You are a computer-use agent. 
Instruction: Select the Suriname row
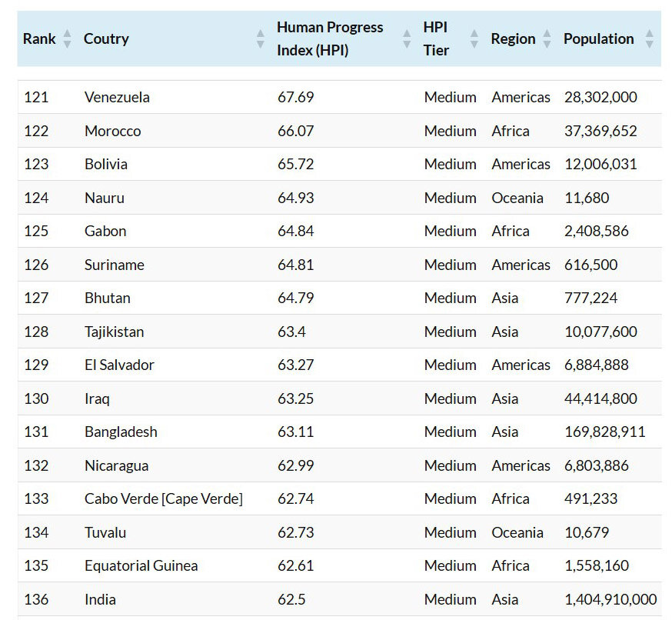pyautogui.click(x=339, y=265)
